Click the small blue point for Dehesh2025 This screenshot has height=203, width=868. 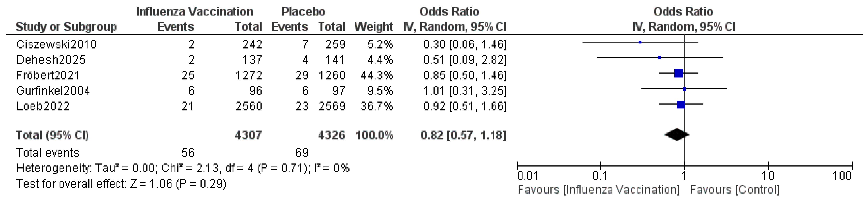[659, 58]
